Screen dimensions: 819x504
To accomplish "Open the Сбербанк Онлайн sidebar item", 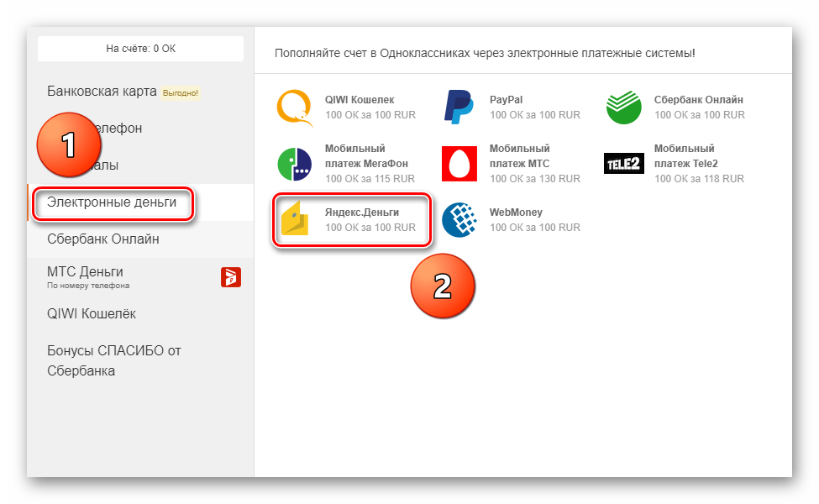I will pyautogui.click(x=102, y=239).
